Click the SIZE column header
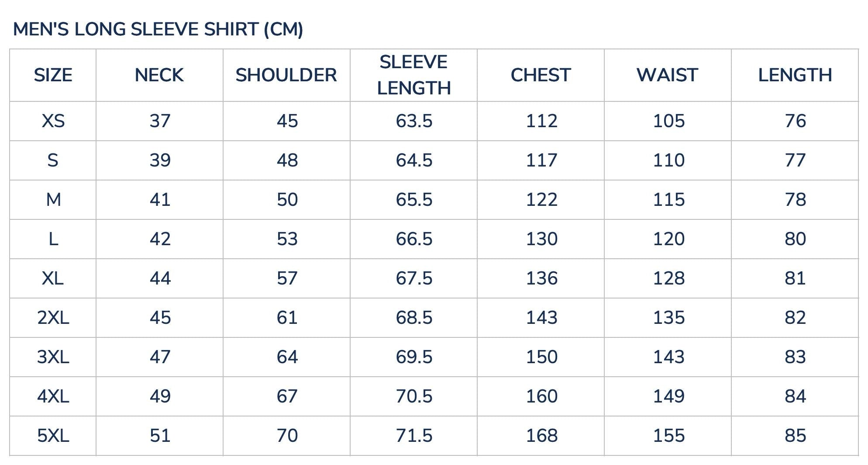 click(x=53, y=75)
